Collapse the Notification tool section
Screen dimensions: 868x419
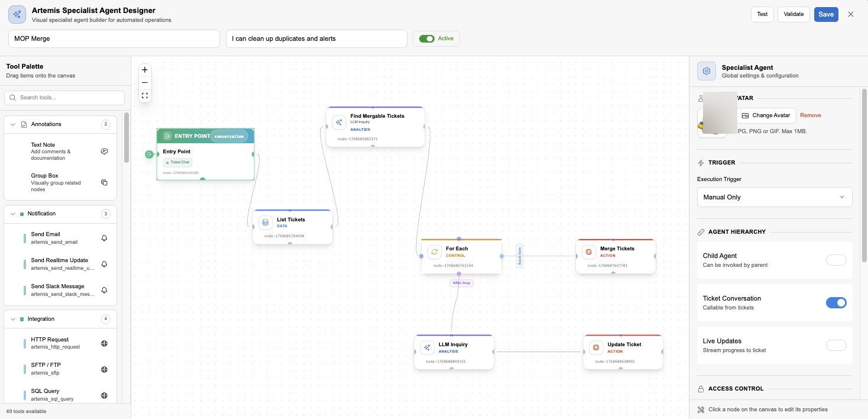point(13,214)
